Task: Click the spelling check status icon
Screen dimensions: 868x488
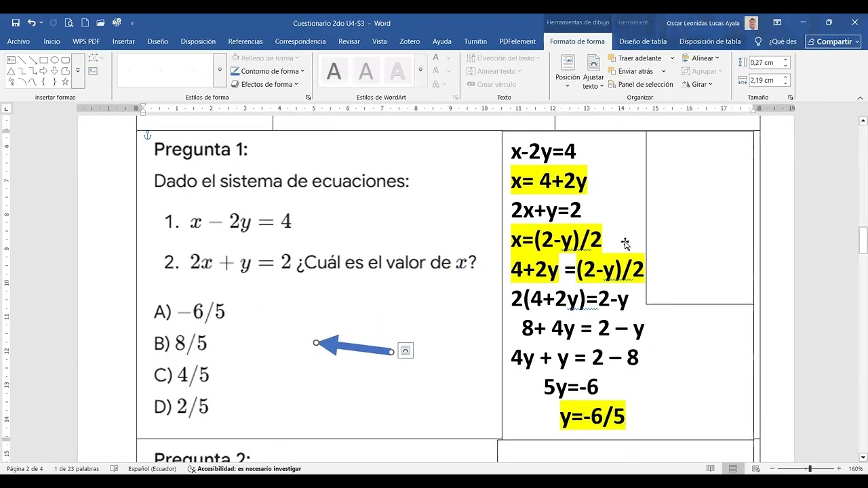Action: coord(114,468)
